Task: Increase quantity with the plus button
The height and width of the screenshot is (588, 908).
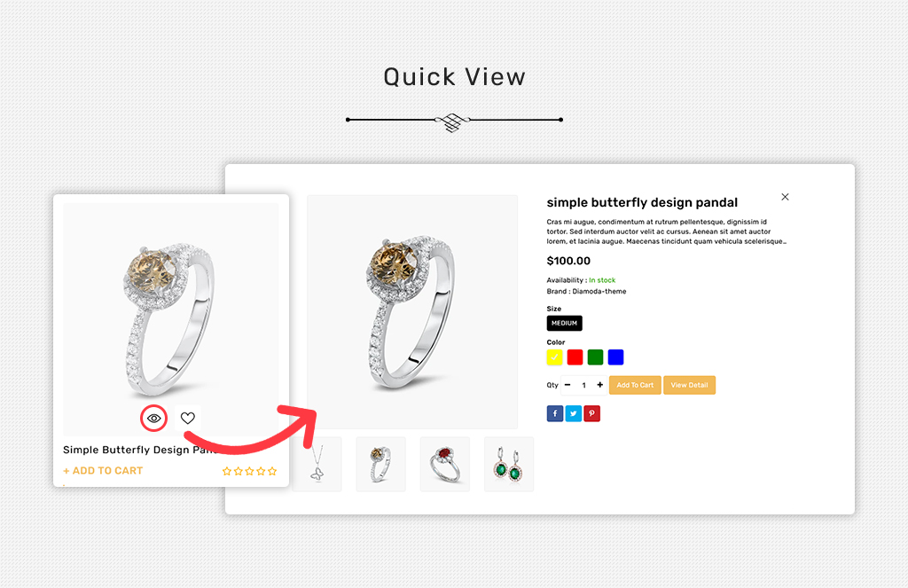Action: (600, 385)
